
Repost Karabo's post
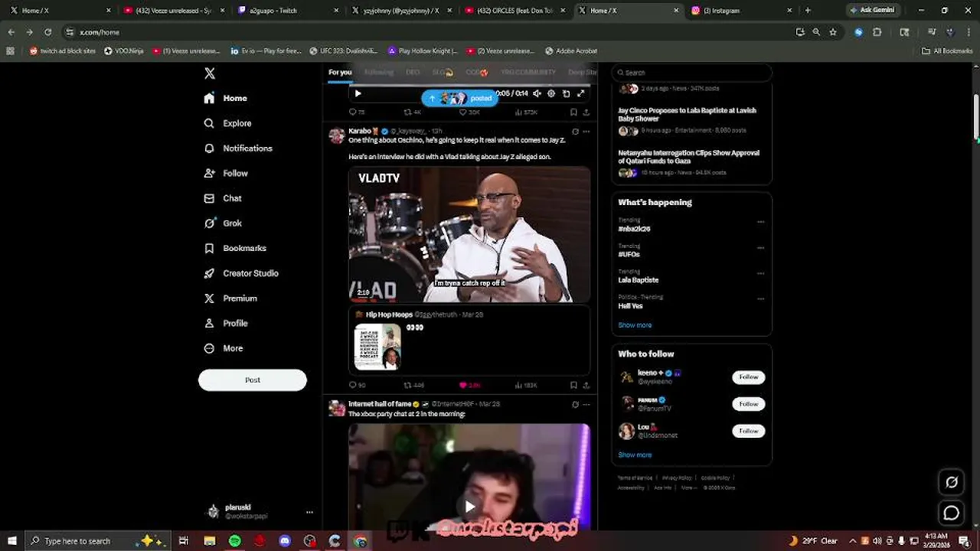pos(413,385)
